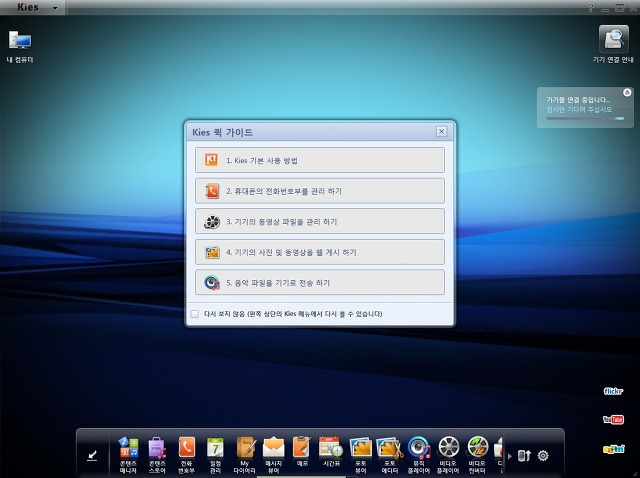This screenshot has height=478, width=640.
Task: Open guide 3: 기기의 동영상 파일을 관리 하기
Action: [320, 221]
